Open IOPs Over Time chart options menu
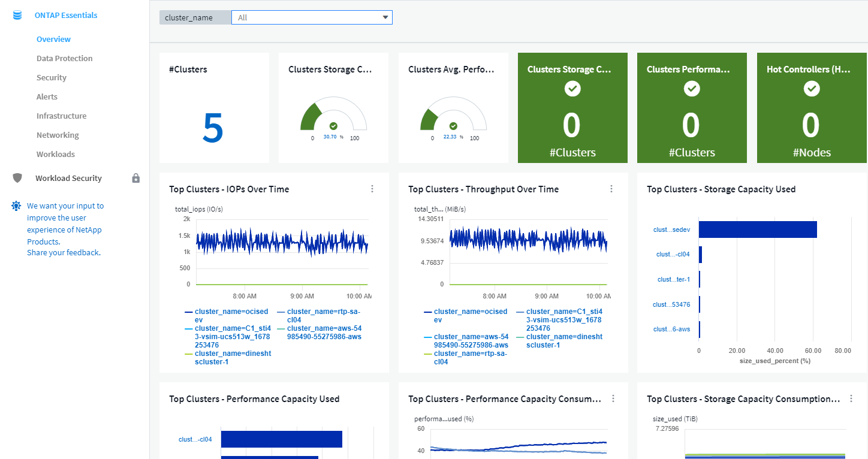This screenshot has width=868, height=459. click(372, 189)
